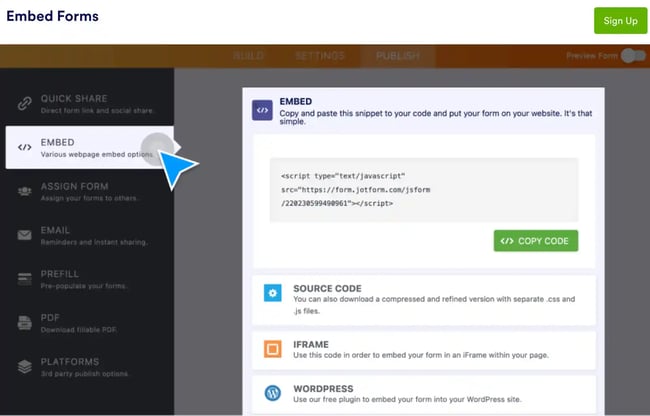Click the Email envelope icon
650x416 pixels.
pos(25,235)
